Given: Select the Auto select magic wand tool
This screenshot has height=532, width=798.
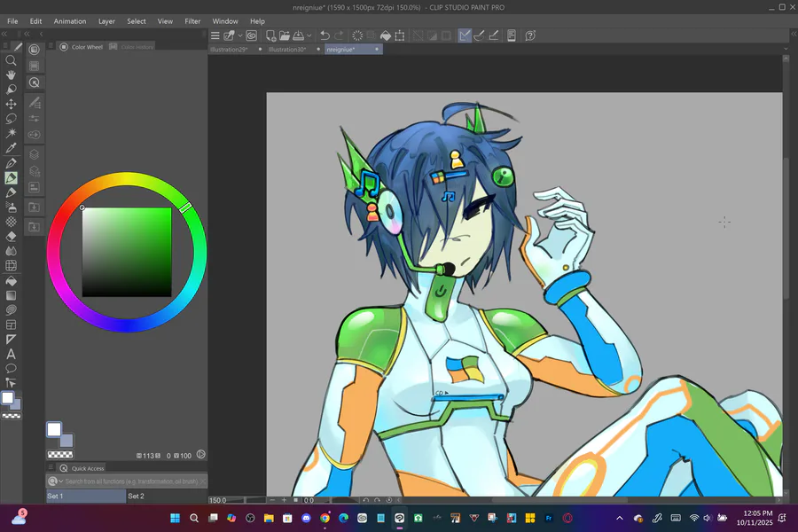Looking at the screenshot, I should point(12,133).
